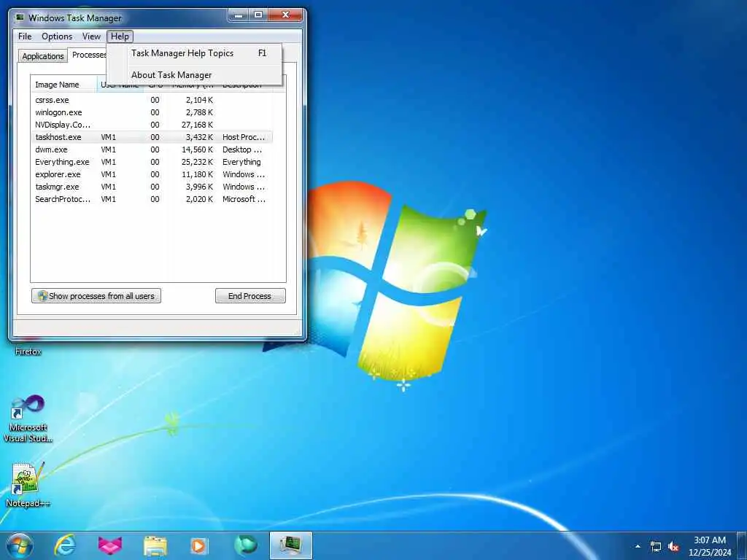Close the open Help menu
Screen dimensions: 747x560
[120, 36]
